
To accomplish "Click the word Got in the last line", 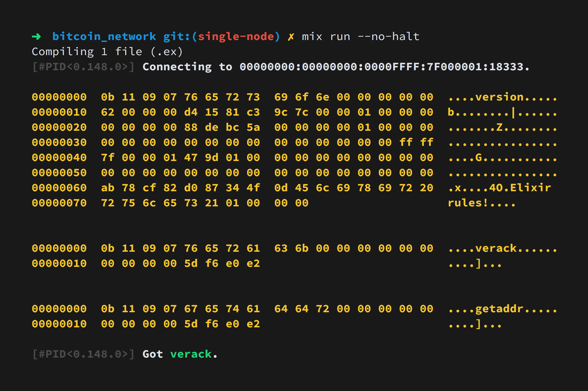I will pos(153,354).
